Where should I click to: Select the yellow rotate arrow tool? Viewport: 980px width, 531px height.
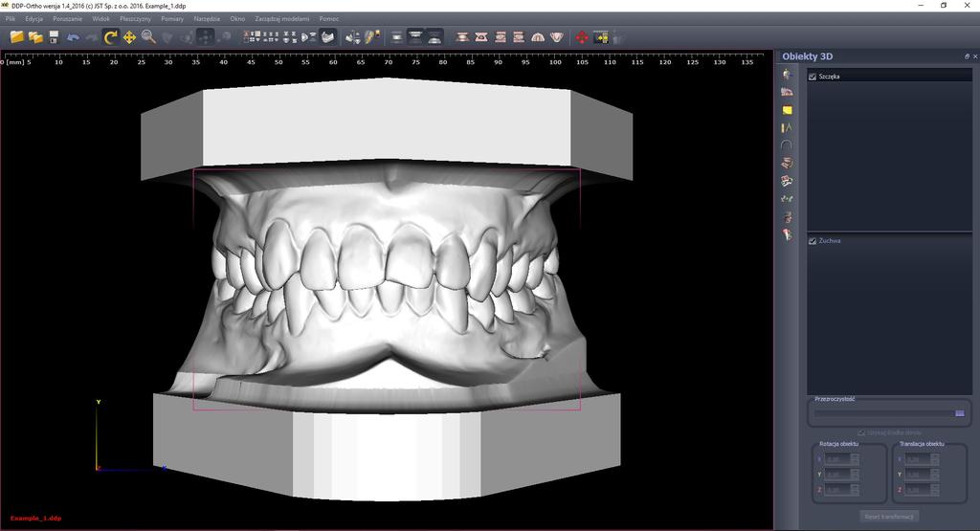(110, 37)
